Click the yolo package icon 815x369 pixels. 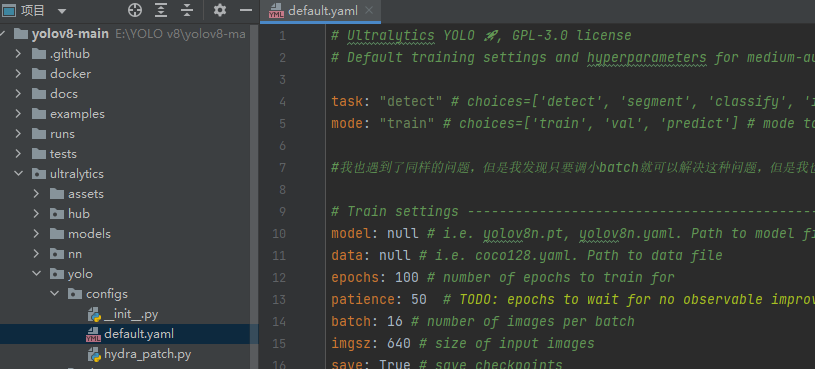coord(57,274)
